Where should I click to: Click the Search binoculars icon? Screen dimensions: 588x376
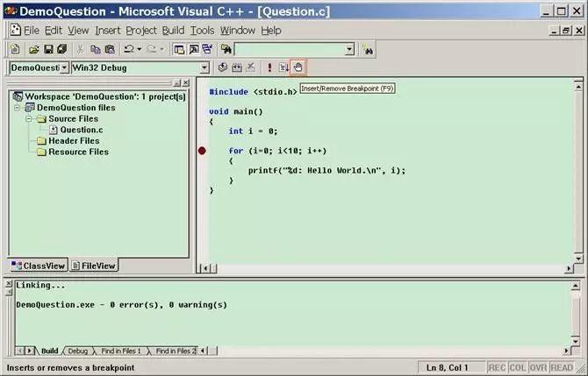(x=368, y=49)
